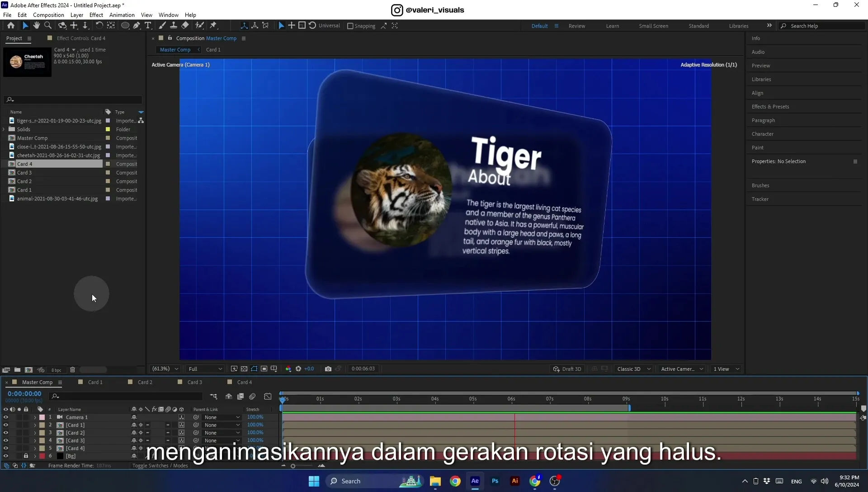
Task: Toggle Draft 3D mode
Action: tap(567, 369)
